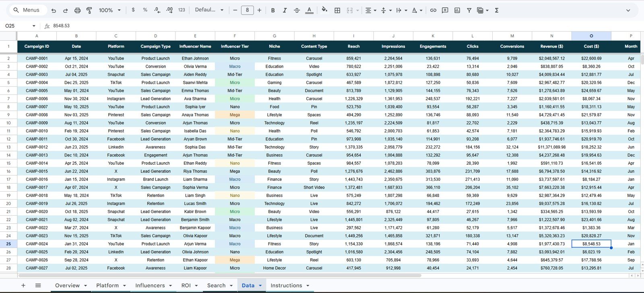Screen dimensions: 644x293
Task: Click the Insert chart icon
Action: (x=457, y=10)
